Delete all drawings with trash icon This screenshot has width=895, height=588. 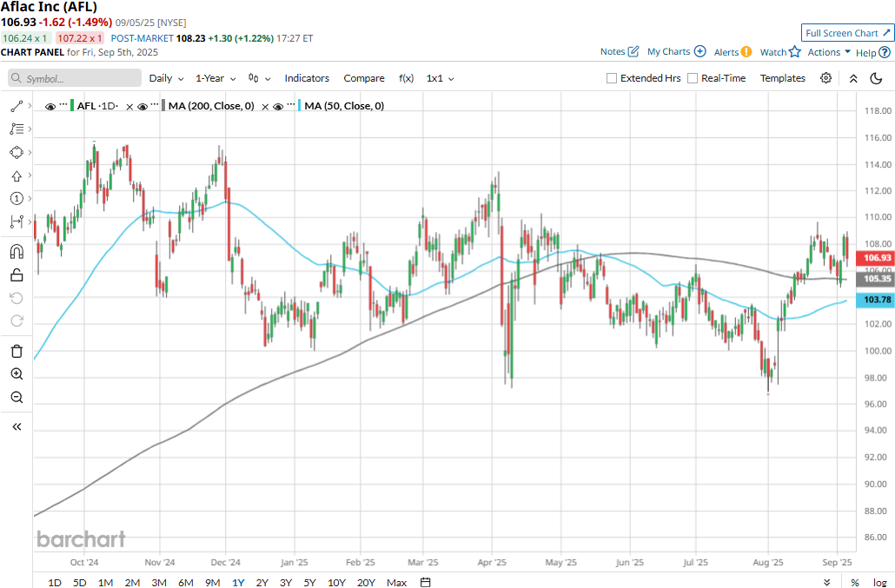17,351
